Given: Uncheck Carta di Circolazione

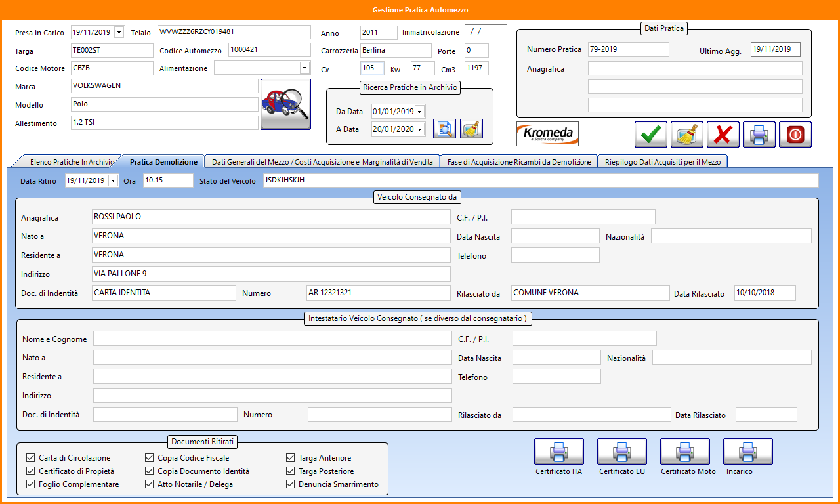Looking at the screenshot, I should tap(30, 458).
